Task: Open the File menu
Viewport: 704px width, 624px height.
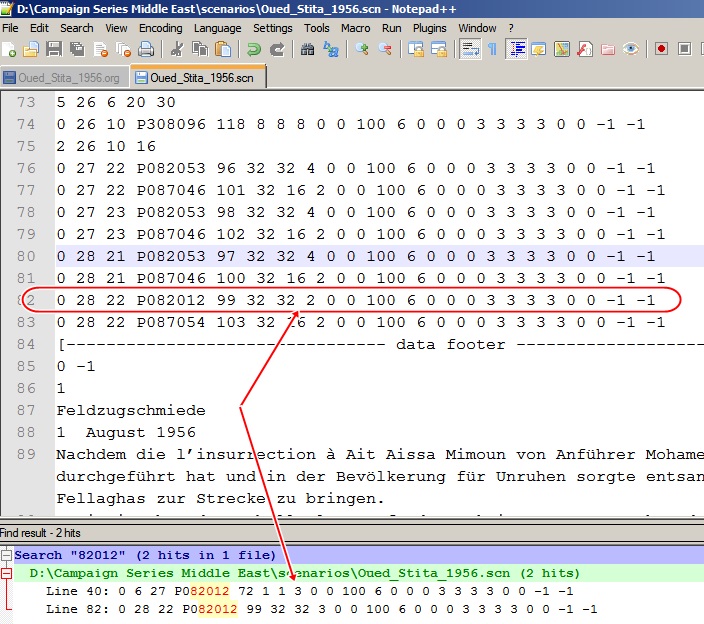Action: [x=10, y=28]
